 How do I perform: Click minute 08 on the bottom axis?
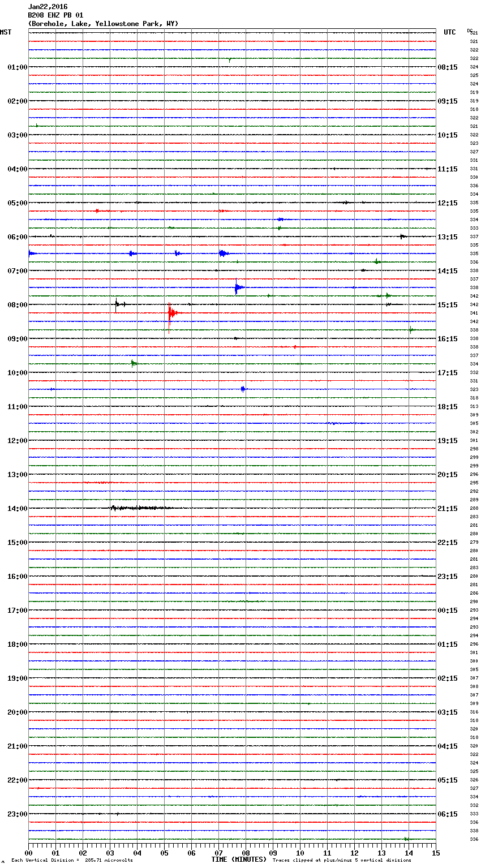246,853
